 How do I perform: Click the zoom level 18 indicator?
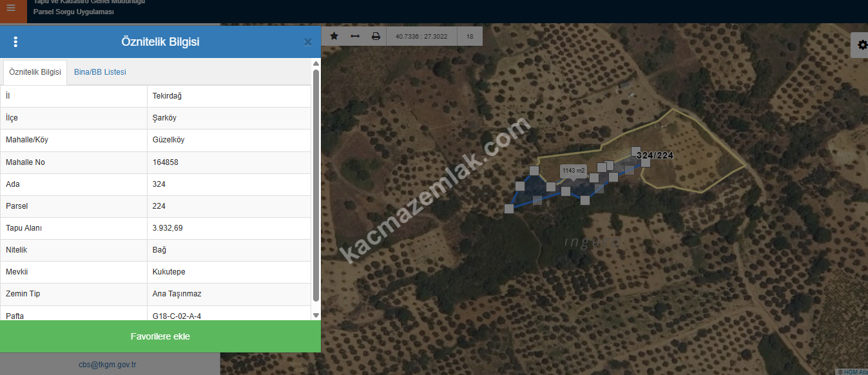point(470,37)
